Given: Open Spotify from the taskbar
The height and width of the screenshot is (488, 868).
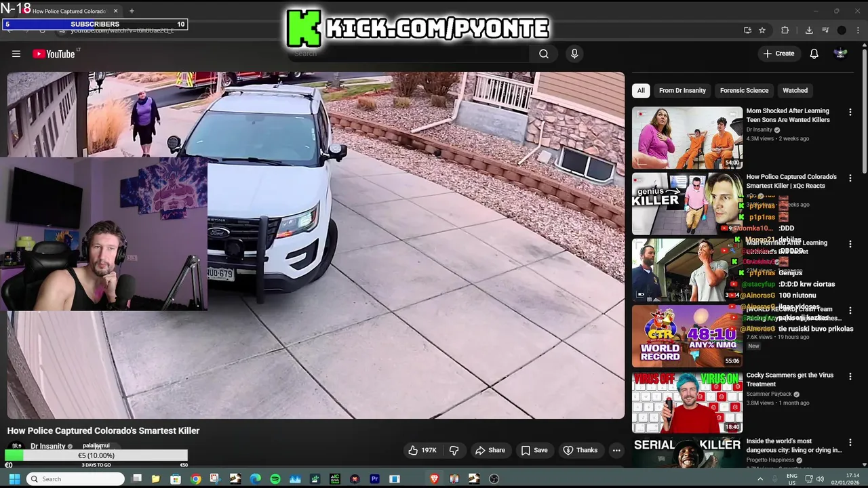Looking at the screenshot, I should click(275, 479).
